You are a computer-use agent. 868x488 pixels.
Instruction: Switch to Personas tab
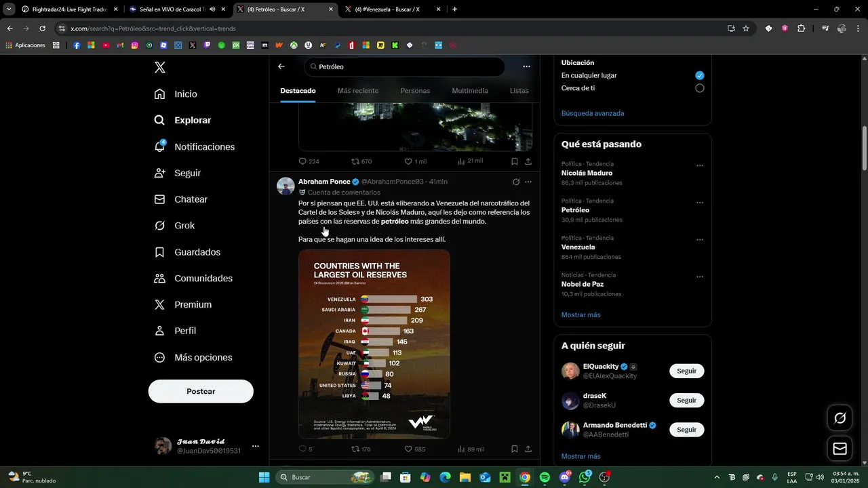pyautogui.click(x=415, y=91)
